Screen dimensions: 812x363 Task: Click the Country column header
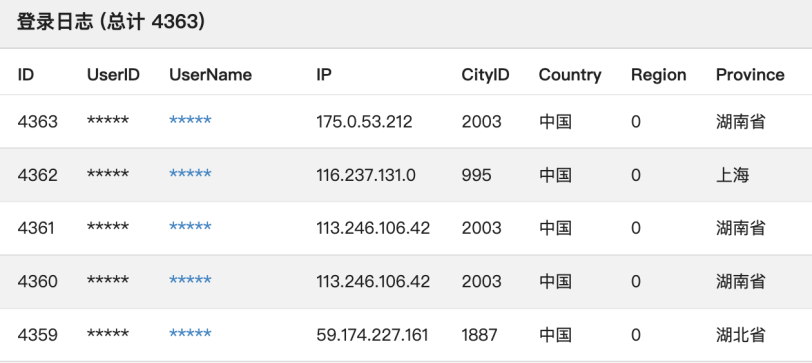pos(570,75)
